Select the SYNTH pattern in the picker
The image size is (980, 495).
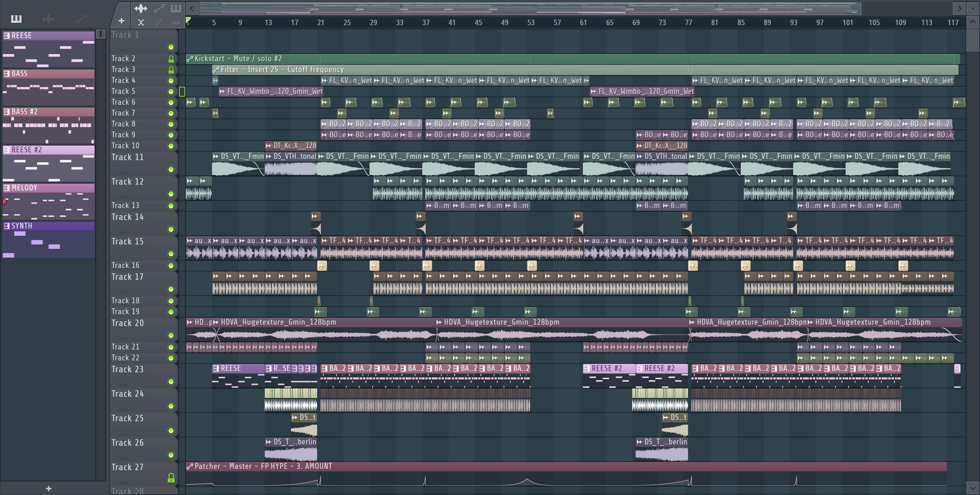(x=49, y=240)
